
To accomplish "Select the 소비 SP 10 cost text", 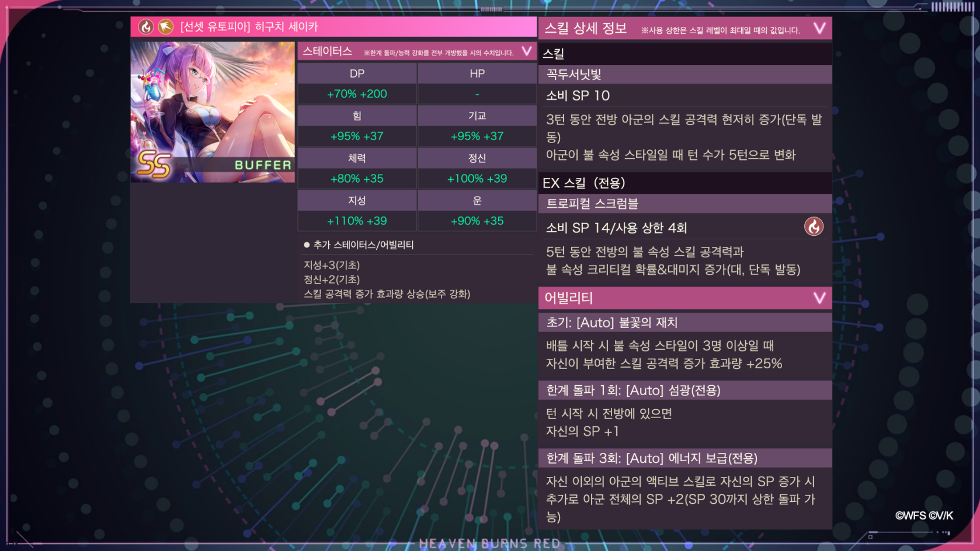I will (x=578, y=96).
